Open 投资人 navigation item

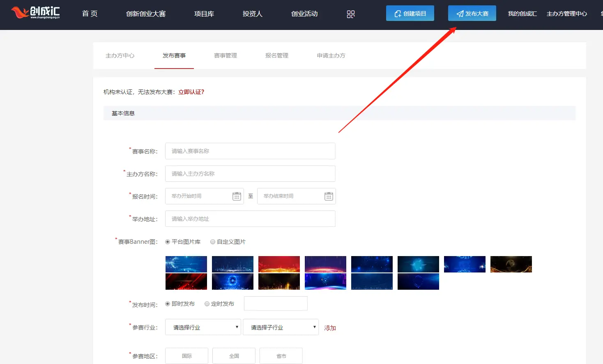[252, 14]
